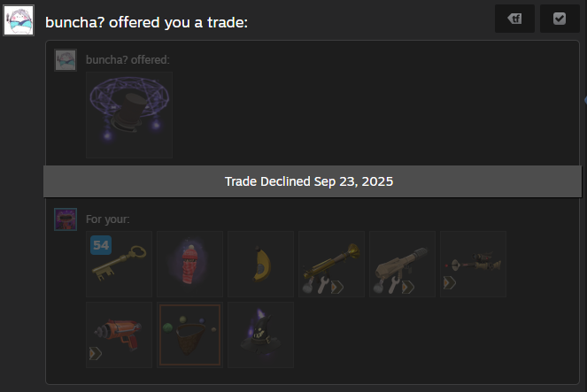Select the sniper rifle weapon item

coord(473,264)
